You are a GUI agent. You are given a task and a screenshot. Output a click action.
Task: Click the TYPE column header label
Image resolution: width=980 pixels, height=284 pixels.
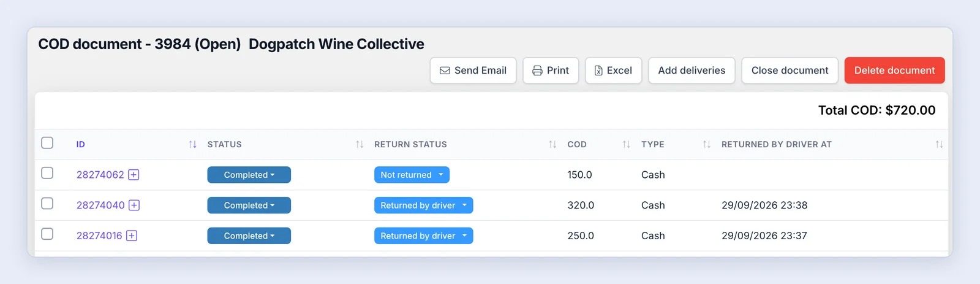pos(653,145)
